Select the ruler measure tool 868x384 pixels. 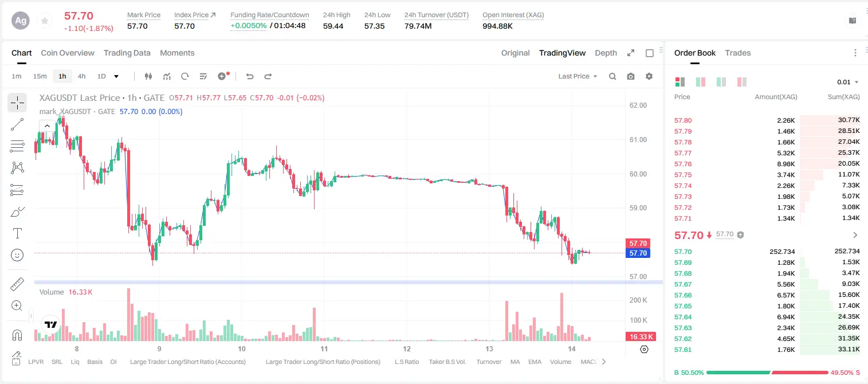(x=17, y=284)
